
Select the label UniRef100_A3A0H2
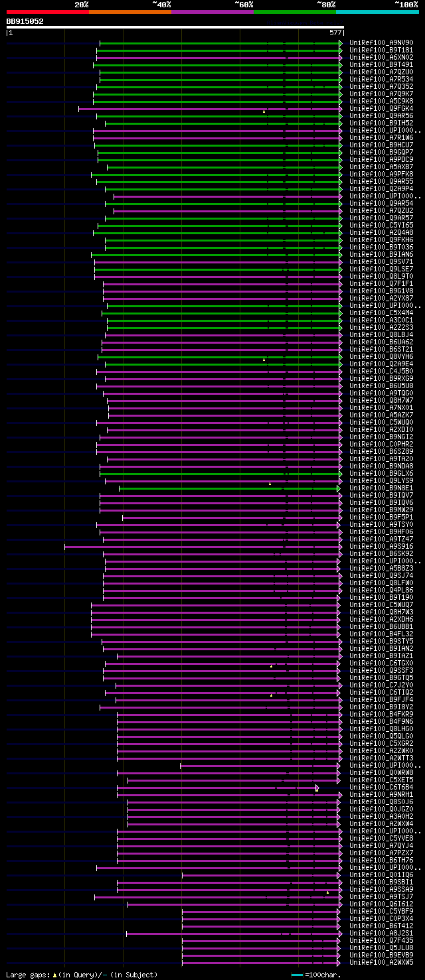click(x=381, y=817)
